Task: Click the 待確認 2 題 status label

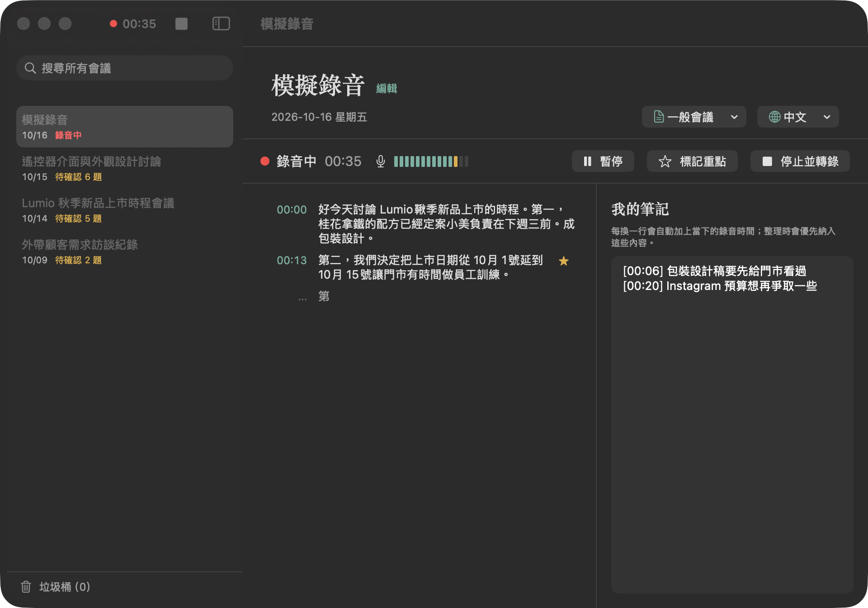Action: pos(78,260)
